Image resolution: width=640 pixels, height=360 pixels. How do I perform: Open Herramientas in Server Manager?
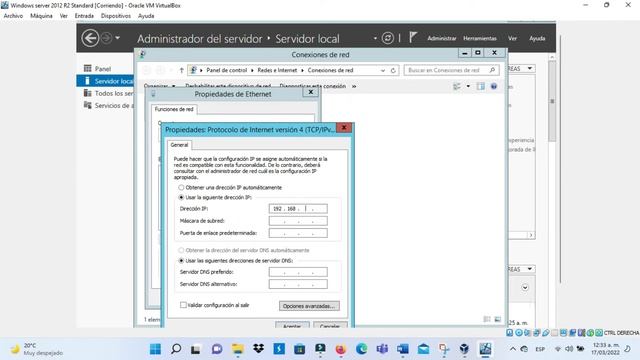[x=480, y=38]
